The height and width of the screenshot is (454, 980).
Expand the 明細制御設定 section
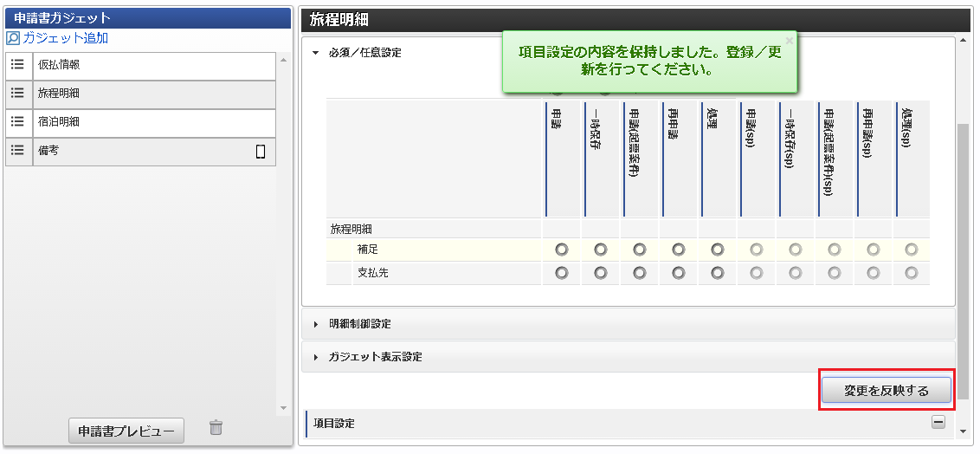(x=316, y=324)
